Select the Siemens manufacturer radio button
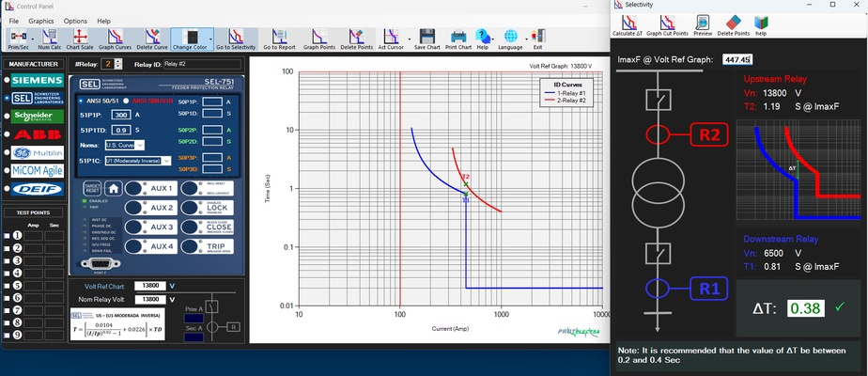Screen dimensions: 868x376 (x=7, y=80)
